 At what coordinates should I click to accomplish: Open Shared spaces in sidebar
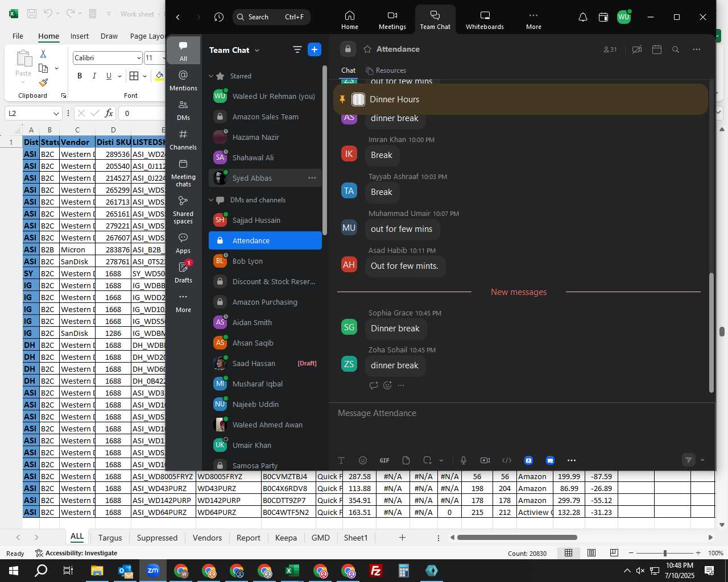point(183,210)
